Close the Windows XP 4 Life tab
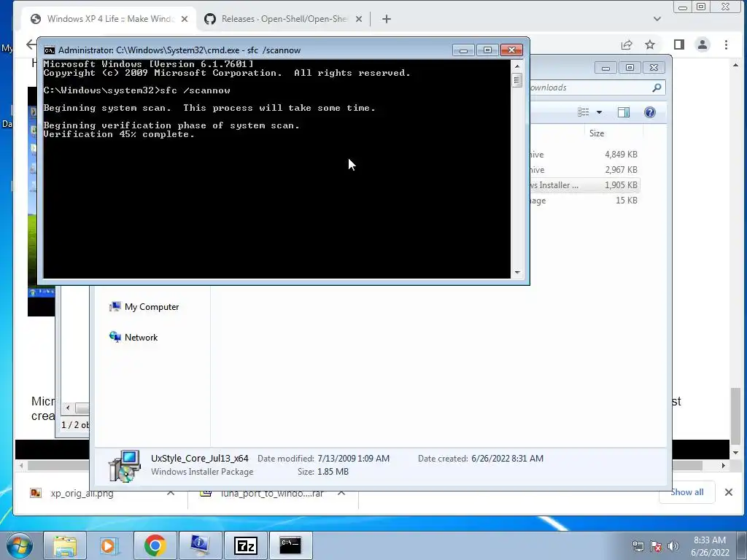Image resolution: width=747 pixels, height=560 pixels. (x=185, y=19)
